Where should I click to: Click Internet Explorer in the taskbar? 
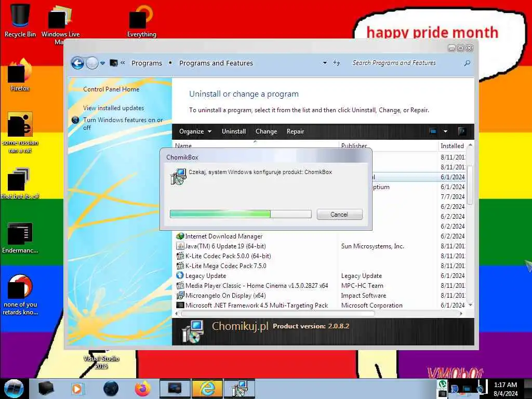[x=207, y=389]
